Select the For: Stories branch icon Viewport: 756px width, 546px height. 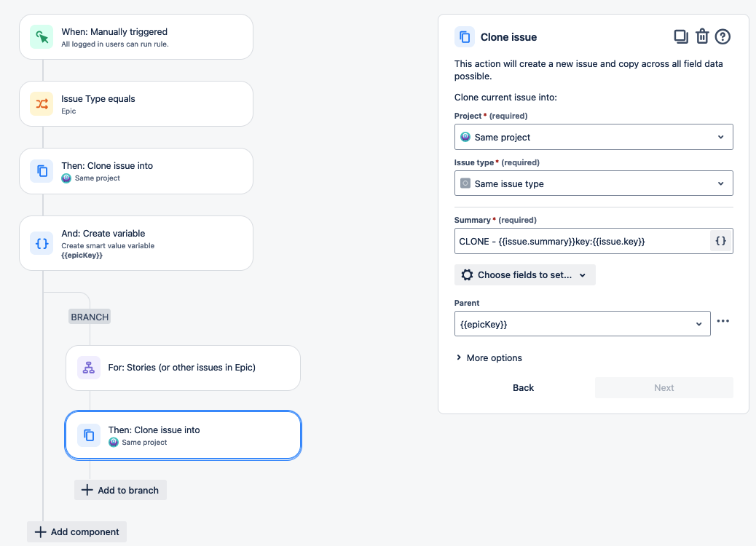pos(88,368)
